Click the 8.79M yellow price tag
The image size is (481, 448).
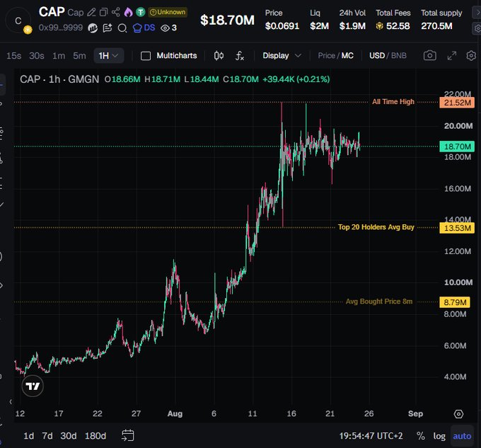point(455,302)
